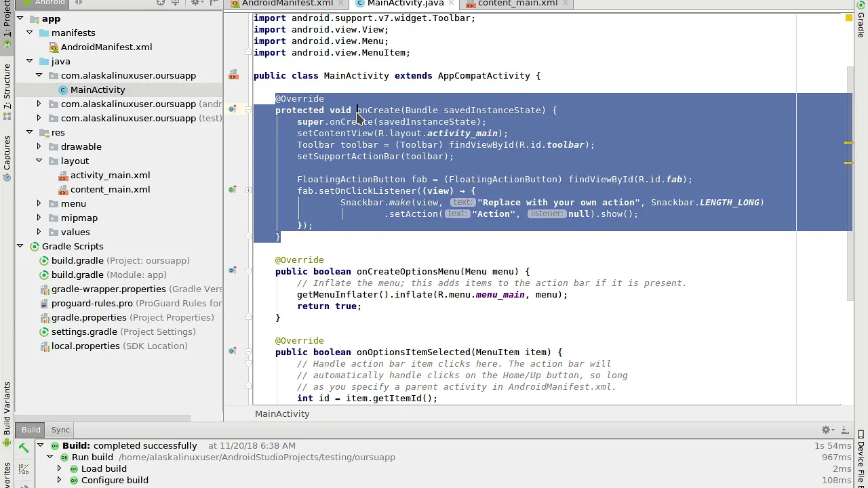The width and height of the screenshot is (868, 488).
Task: Click OK status icon next to Load build
Action: click(x=74, y=469)
